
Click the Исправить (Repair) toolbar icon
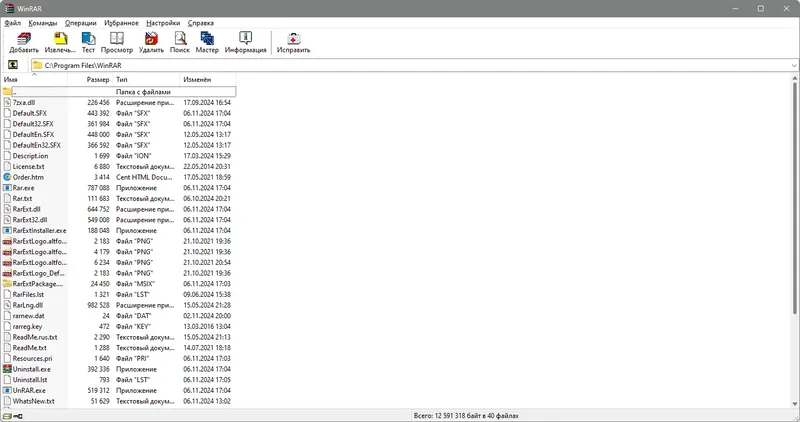pyautogui.click(x=293, y=42)
